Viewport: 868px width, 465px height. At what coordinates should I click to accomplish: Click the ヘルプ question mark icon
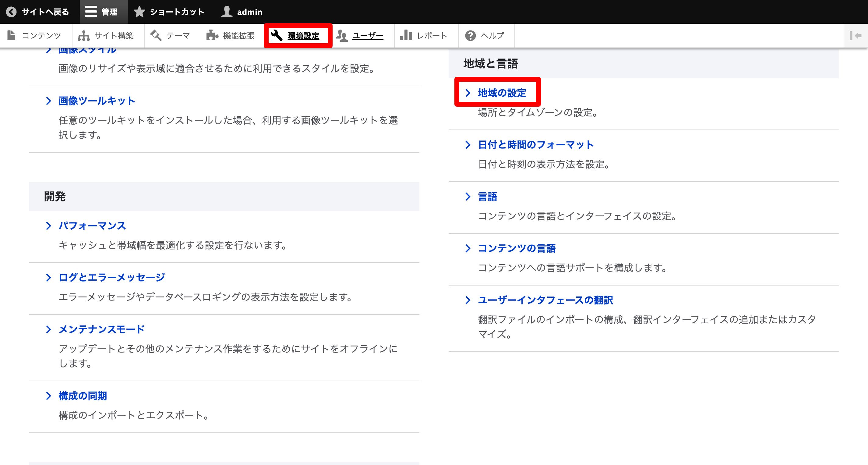[x=470, y=35]
